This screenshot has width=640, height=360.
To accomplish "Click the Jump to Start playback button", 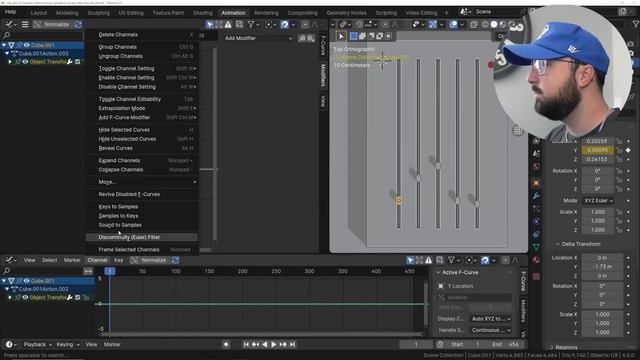I will coord(246,344).
